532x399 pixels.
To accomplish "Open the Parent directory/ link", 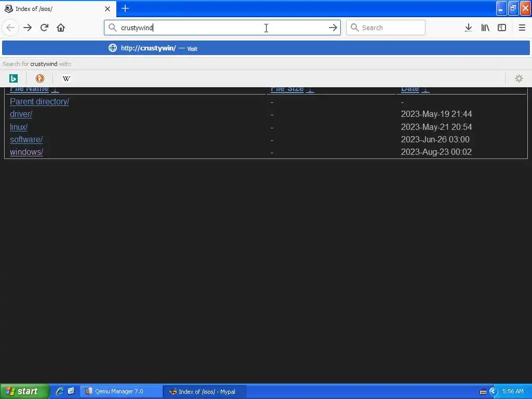I will (x=39, y=101).
